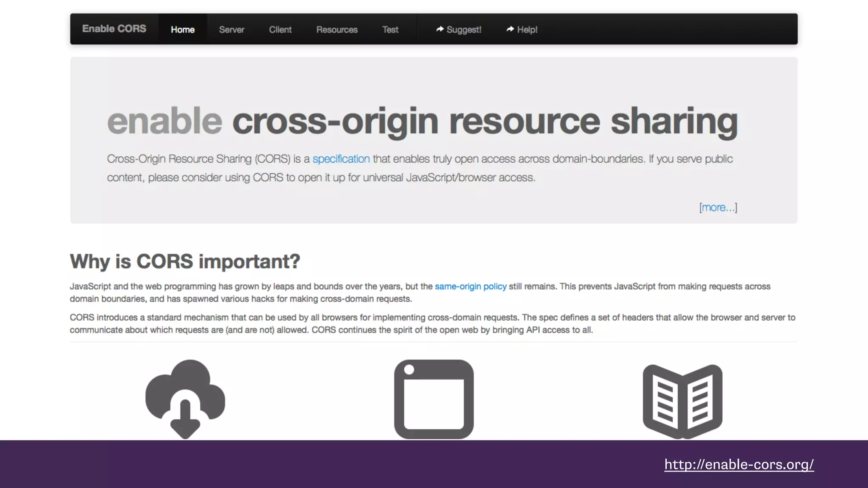Screen dimensions: 868x488
Task: Go to the Server navigation item
Action: (231, 30)
